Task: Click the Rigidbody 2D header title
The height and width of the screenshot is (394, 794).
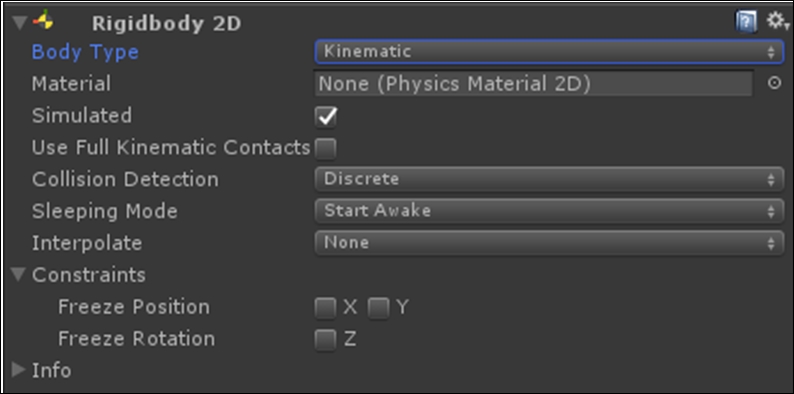Action: 166,23
